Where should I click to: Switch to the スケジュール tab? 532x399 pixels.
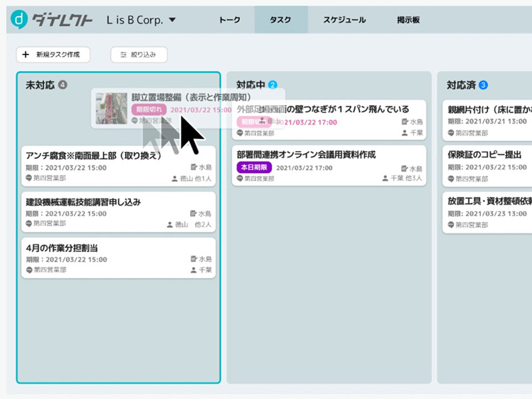pos(344,20)
